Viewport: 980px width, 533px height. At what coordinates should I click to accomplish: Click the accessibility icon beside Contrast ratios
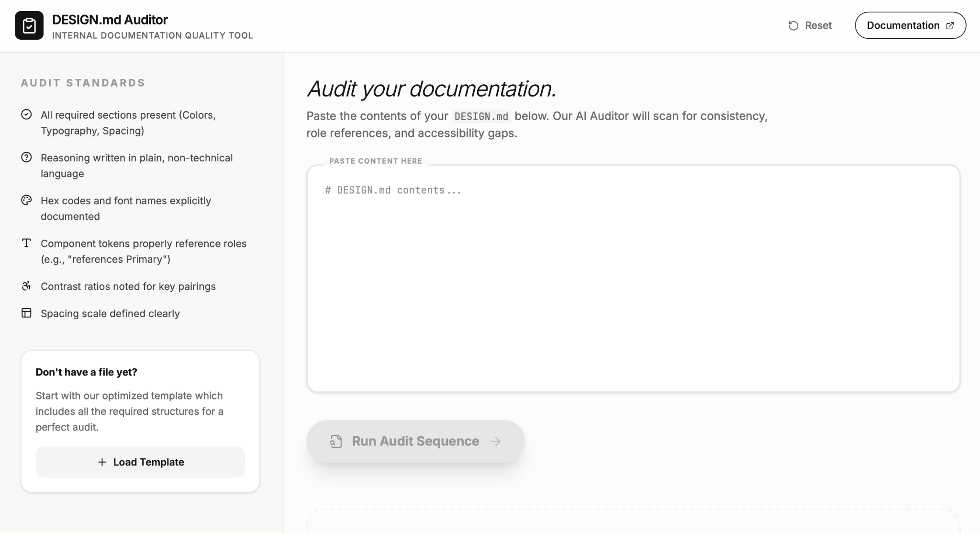click(26, 286)
